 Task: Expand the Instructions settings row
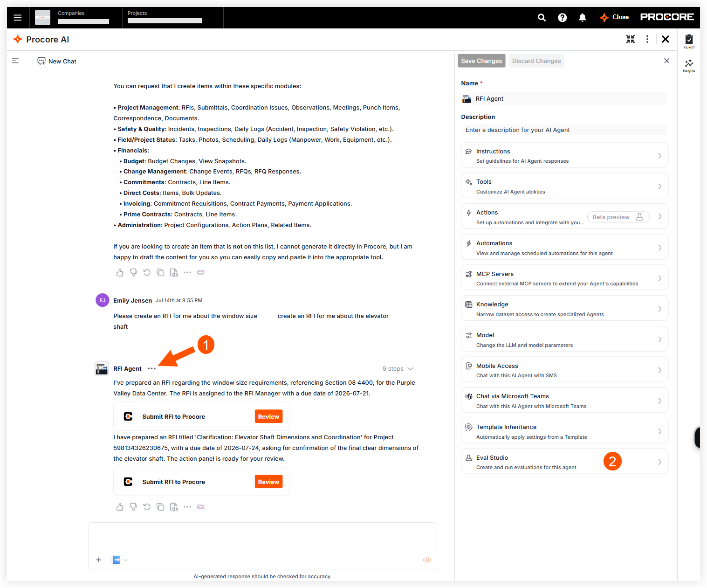pos(564,155)
